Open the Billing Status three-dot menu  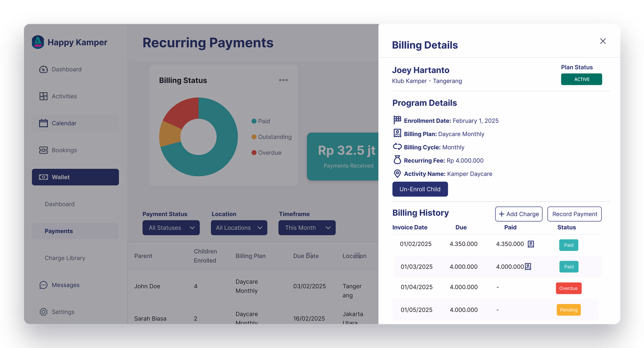(283, 80)
